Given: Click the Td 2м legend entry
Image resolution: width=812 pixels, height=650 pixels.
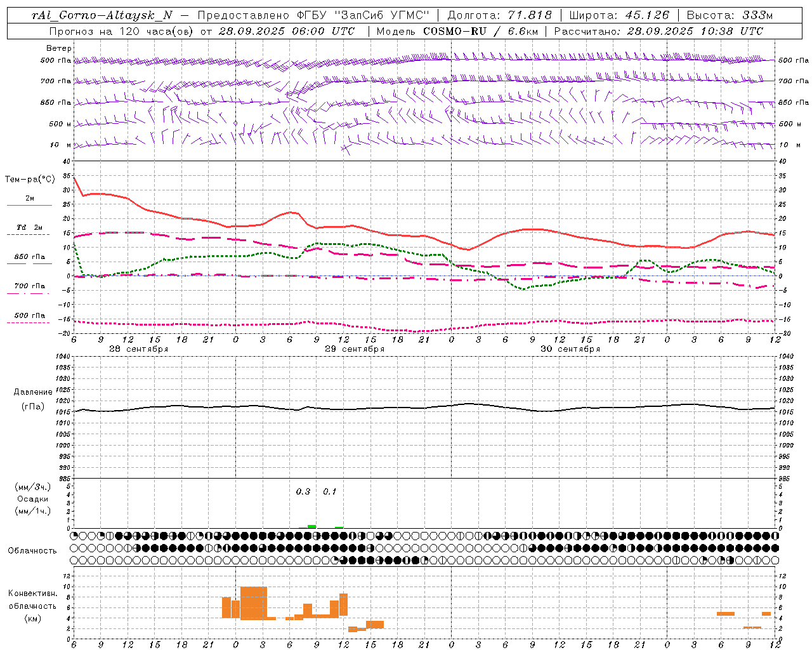Looking at the screenshot, I should (x=30, y=227).
